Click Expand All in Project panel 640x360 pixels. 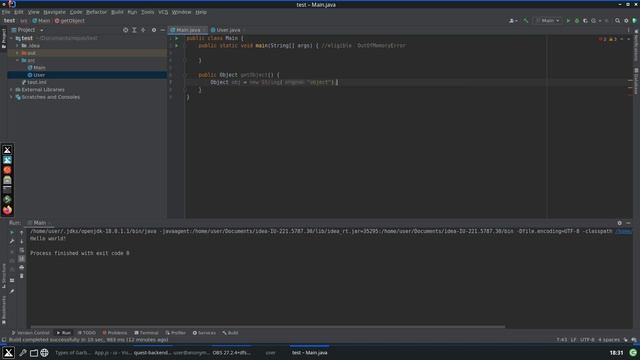(134, 30)
